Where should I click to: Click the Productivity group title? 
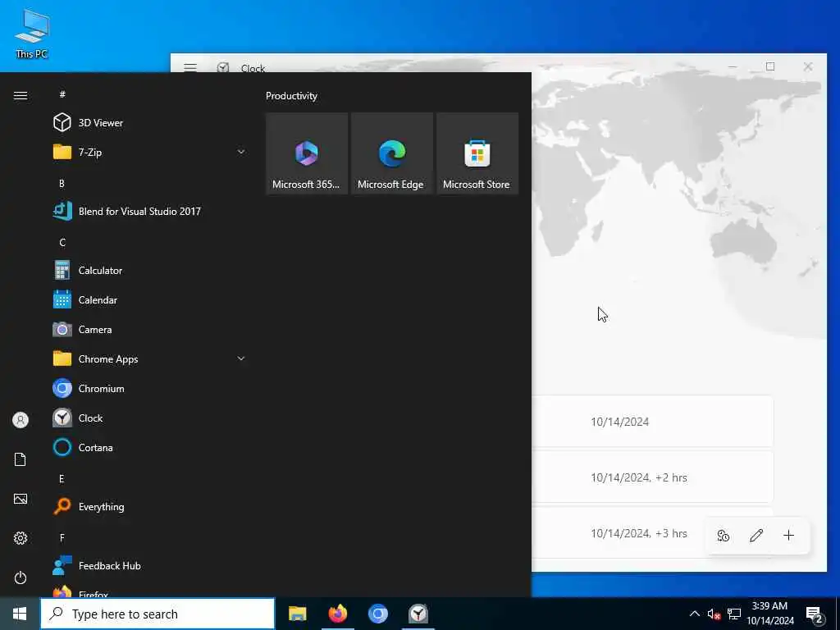click(x=291, y=96)
